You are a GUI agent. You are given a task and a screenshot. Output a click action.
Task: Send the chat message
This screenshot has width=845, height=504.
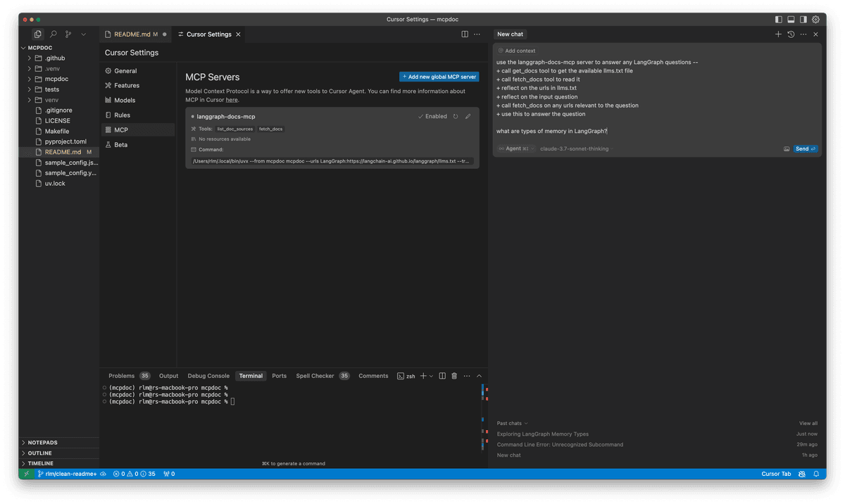806,149
